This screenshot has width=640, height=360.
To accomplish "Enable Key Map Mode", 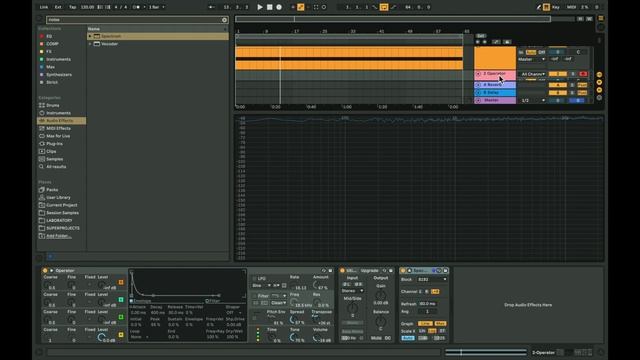I will point(556,7).
